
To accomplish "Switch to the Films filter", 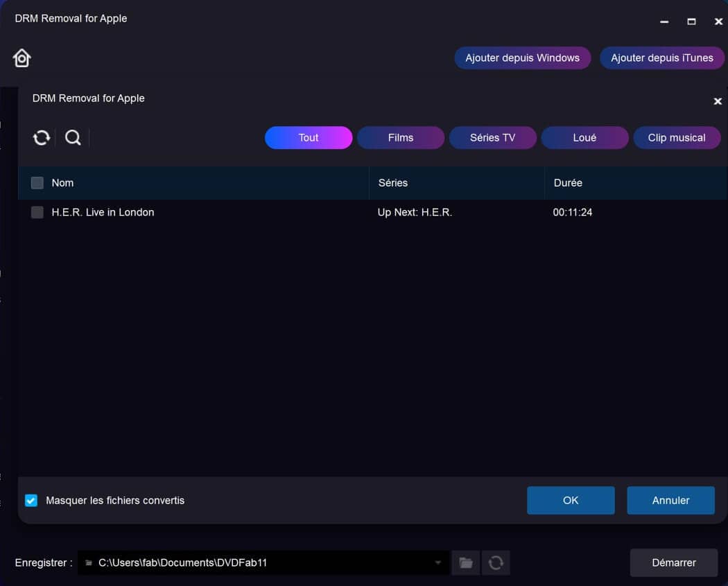I will (400, 137).
